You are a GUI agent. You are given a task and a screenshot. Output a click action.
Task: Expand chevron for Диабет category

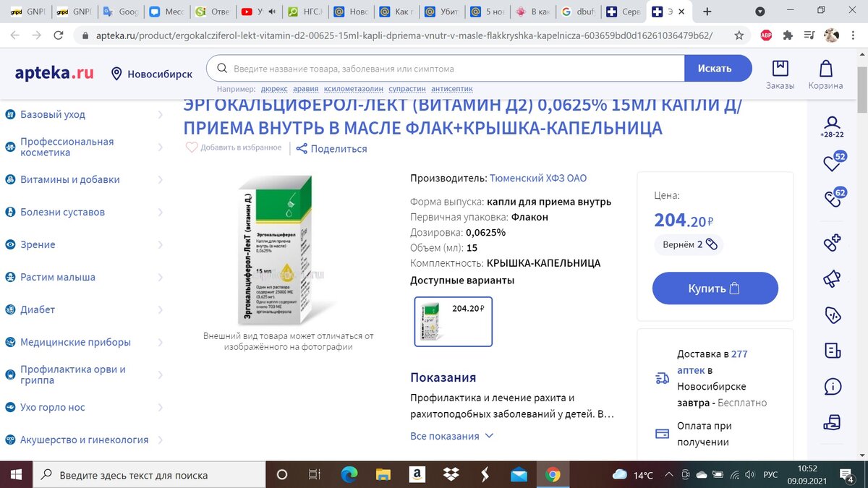(160, 309)
